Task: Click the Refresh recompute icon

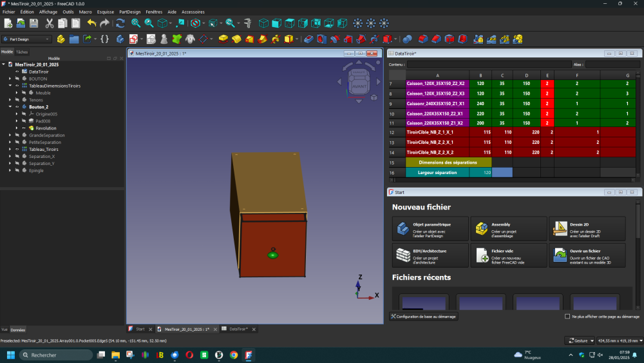Action: (120, 23)
